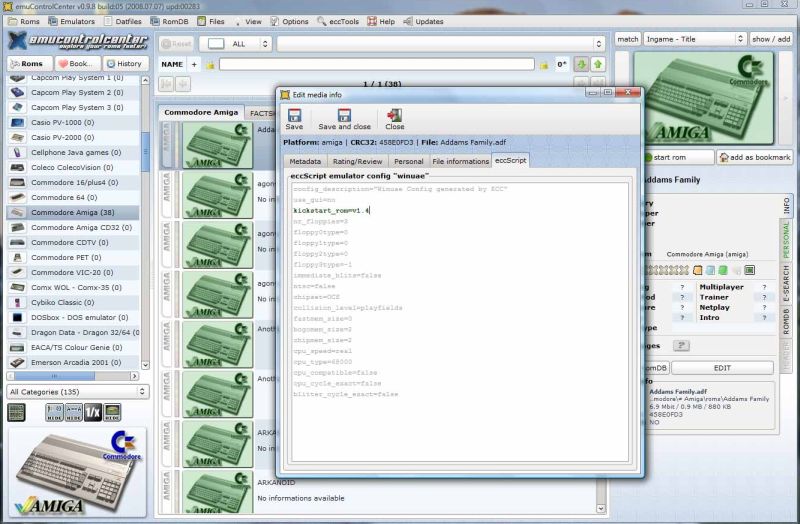
Task: Click the Capcom Play System 2 icon
Action: point(17,92)
